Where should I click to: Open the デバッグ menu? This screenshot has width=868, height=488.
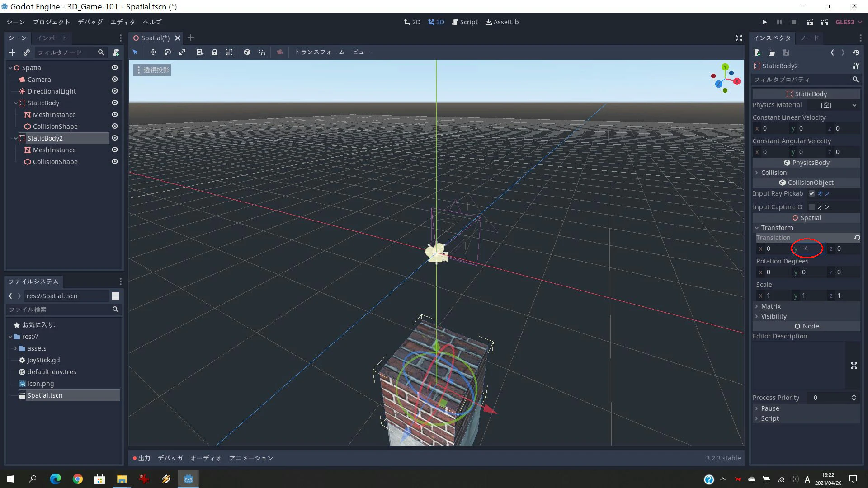(90, 22)
